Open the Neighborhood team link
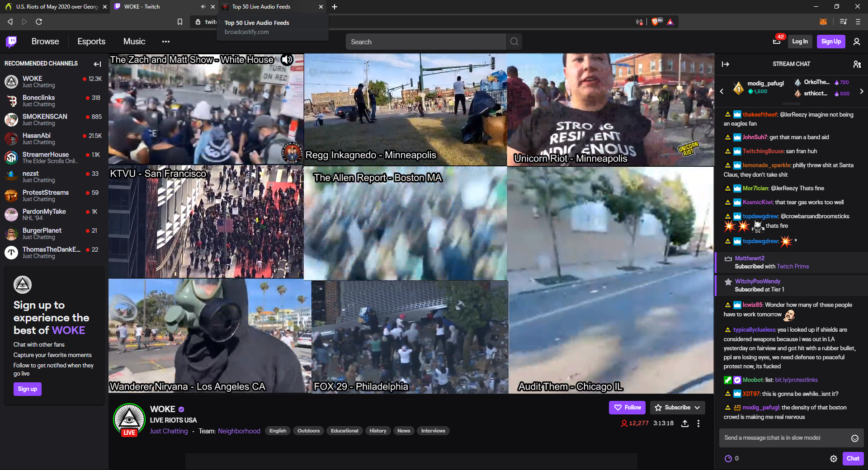This screenshot has width=868, height=470. pos(239,431)
